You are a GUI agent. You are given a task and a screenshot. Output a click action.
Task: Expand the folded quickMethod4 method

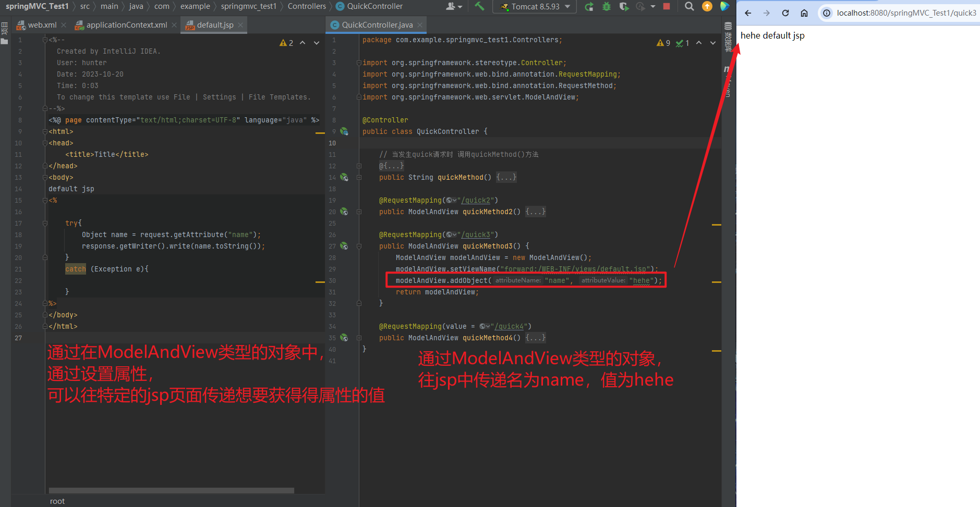535,338
